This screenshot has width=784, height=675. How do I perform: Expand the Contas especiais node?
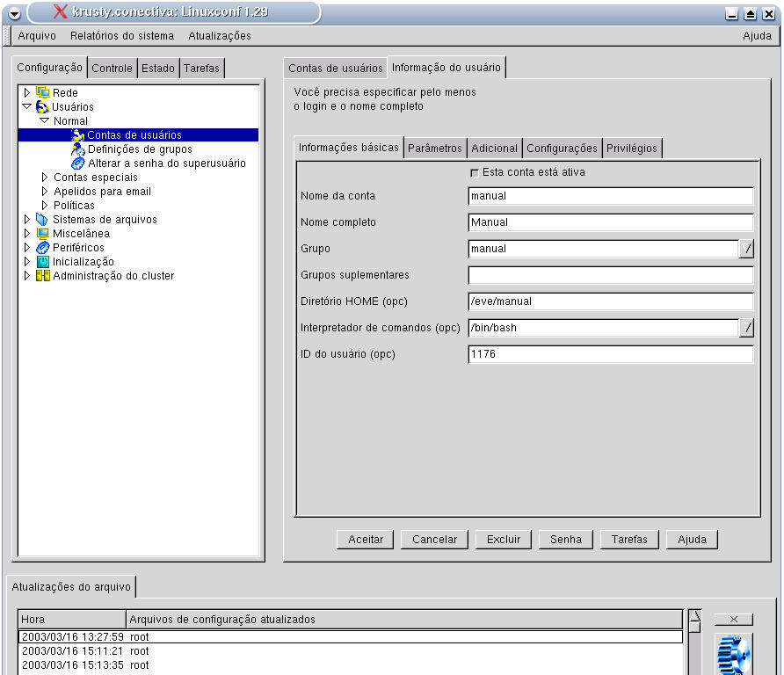[45, 177]
